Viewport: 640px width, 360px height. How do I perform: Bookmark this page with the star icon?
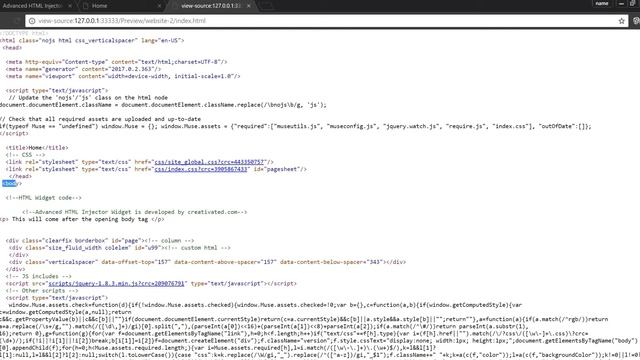click(x=621, y=21)
